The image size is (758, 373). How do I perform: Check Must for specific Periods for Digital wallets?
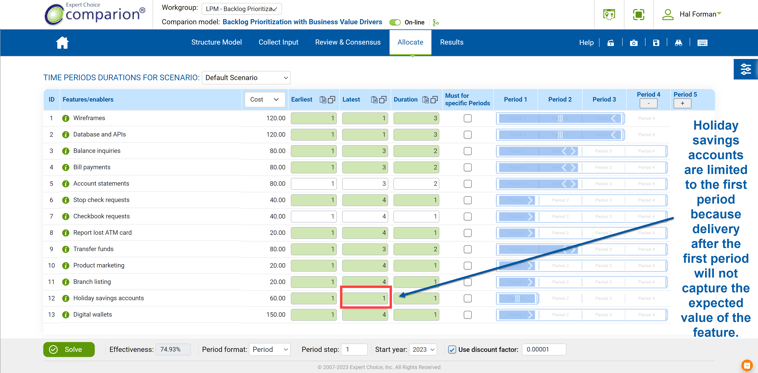(467, 315)
